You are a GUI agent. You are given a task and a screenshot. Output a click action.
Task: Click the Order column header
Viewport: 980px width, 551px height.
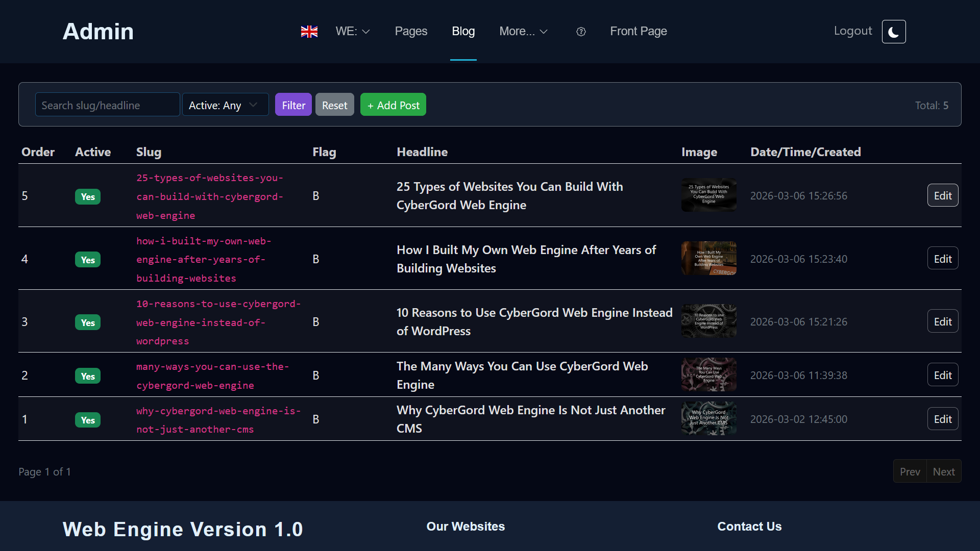38,152
